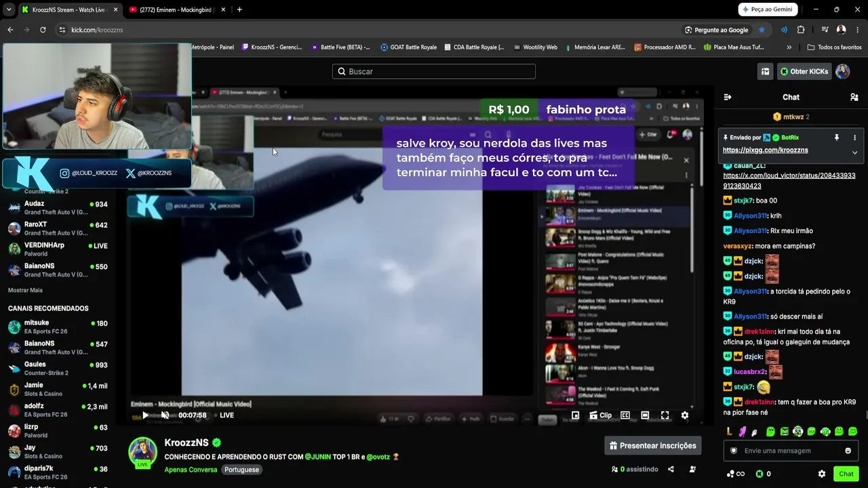Open Battle Five (BETA) bookmark
Viewport: 868px width, 488px height.
[340, 47]
